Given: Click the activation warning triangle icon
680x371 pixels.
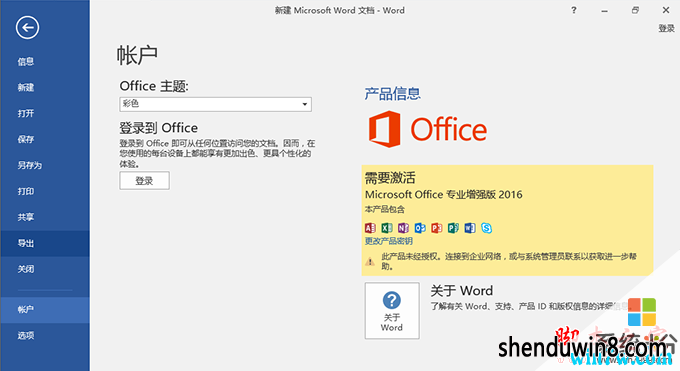Looking at the screenshot, I should (x=370, y=261).
